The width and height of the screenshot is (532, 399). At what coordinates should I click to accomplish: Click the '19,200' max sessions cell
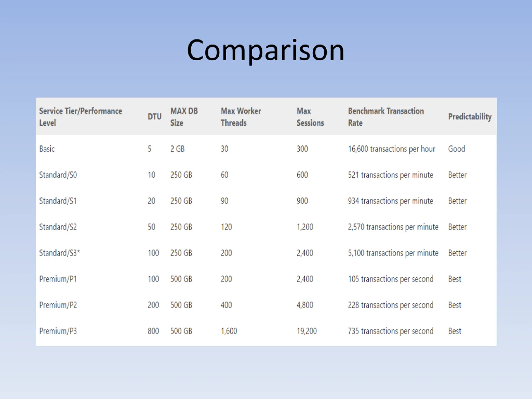307,331
